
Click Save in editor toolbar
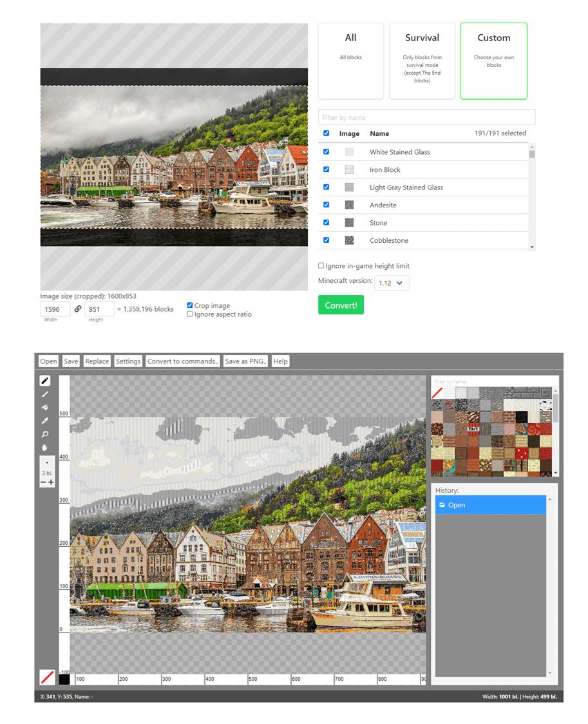coord(71,361)
